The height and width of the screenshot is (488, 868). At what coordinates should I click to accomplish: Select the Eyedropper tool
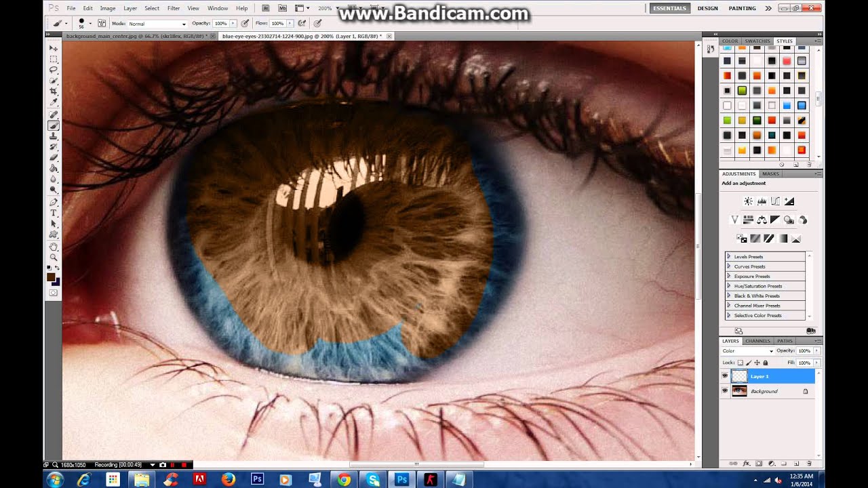click(54, 102)
